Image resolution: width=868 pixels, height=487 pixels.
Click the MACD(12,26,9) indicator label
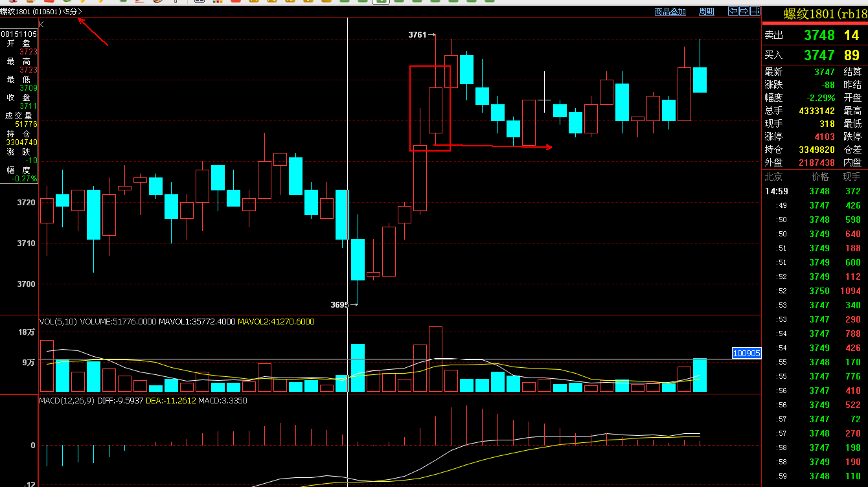67,401
